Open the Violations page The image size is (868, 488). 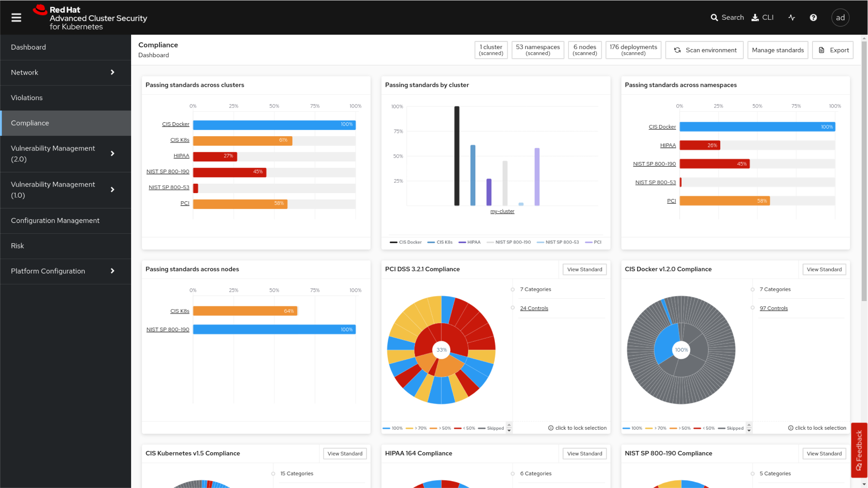tap(27, 98)
